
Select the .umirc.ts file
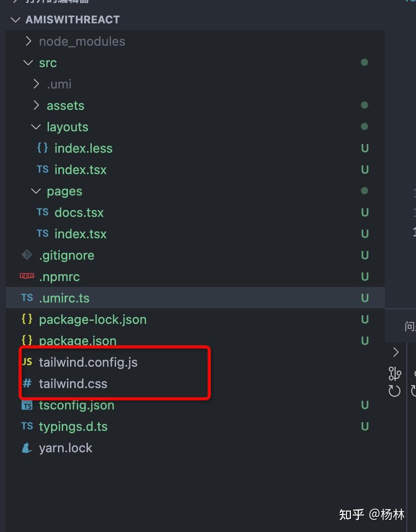pyautogui.click(x=64, y=298)
